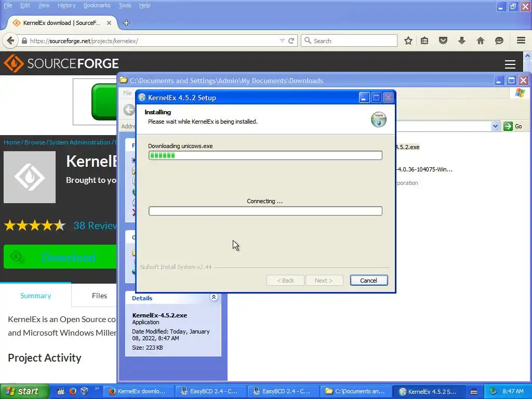Click the 8:47 AM clock
Viewport: 532px width, 399px height.
513,391
